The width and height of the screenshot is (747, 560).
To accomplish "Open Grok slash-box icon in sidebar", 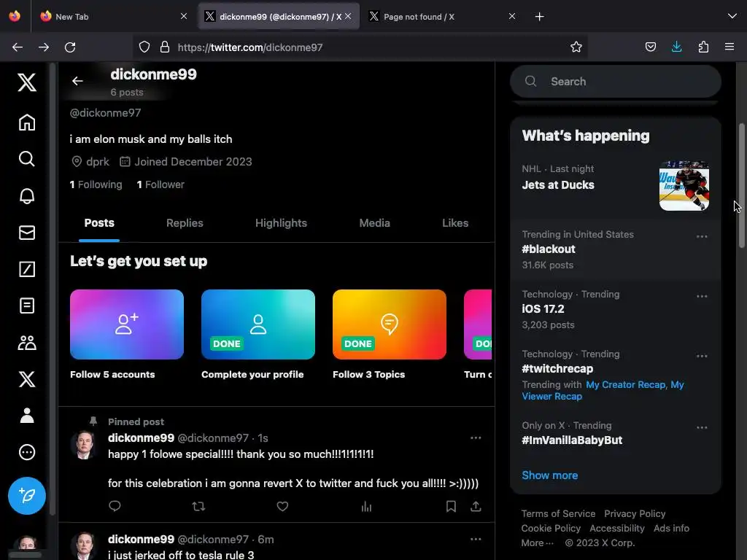I will coord(27,269).
